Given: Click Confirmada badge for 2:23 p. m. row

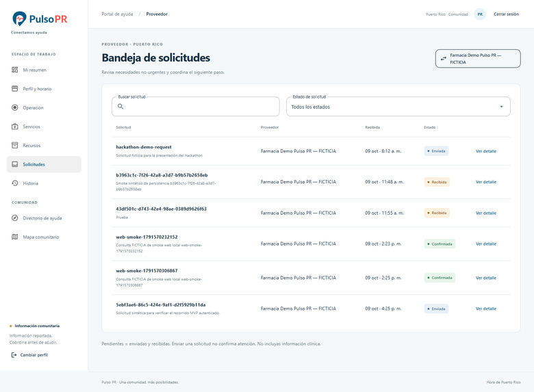Looking at the screenshot, I should (x=440, y=244).
